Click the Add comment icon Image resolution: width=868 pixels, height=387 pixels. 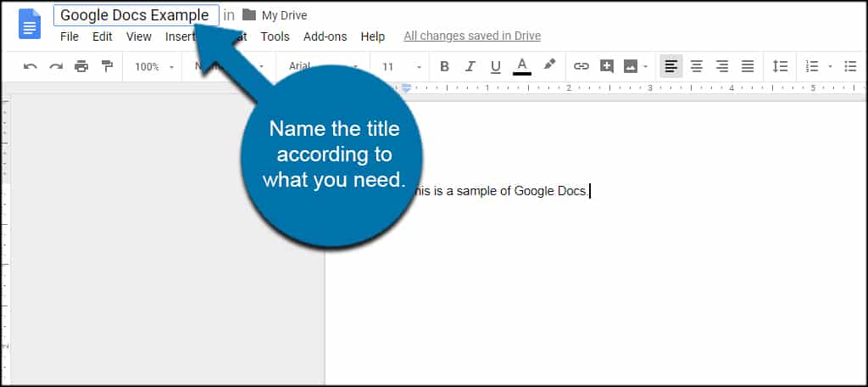point(607,66)
